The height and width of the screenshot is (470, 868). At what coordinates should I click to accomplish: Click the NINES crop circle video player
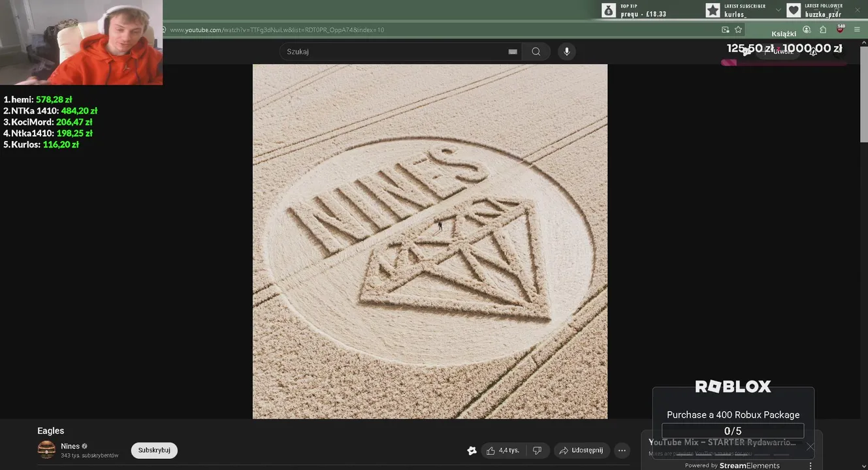[430, 242]
